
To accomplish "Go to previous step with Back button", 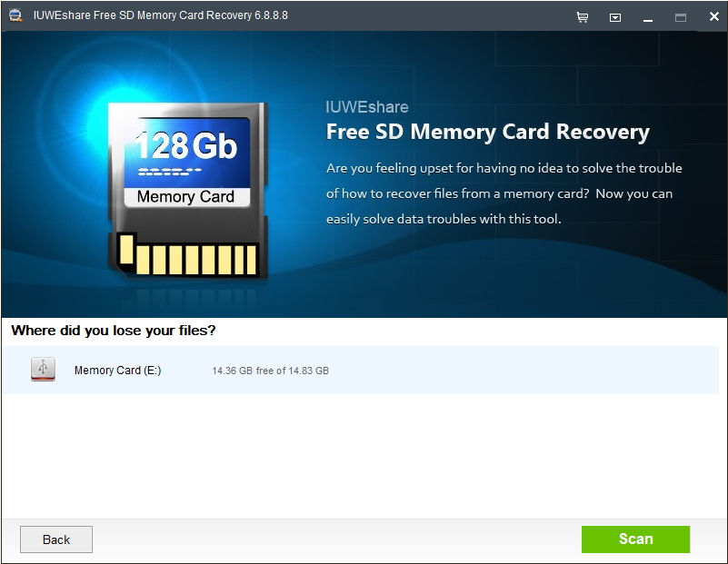I will coord(56,539).
